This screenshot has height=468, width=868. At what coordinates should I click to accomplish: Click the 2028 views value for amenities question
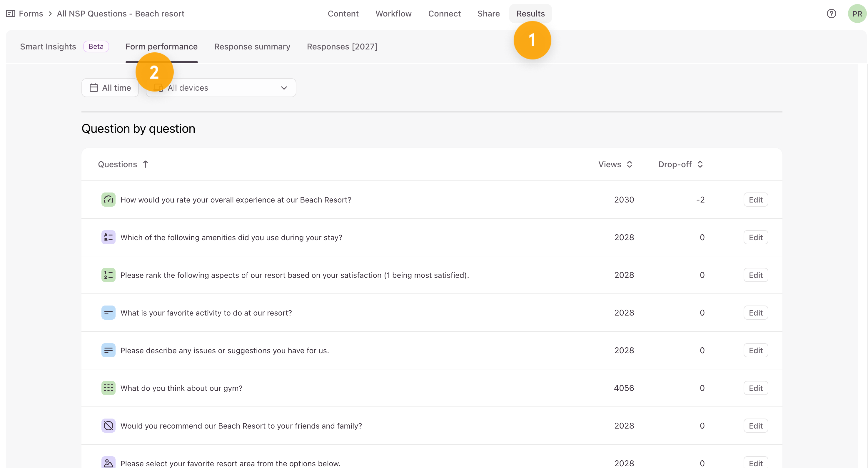[x=624, y=238]
